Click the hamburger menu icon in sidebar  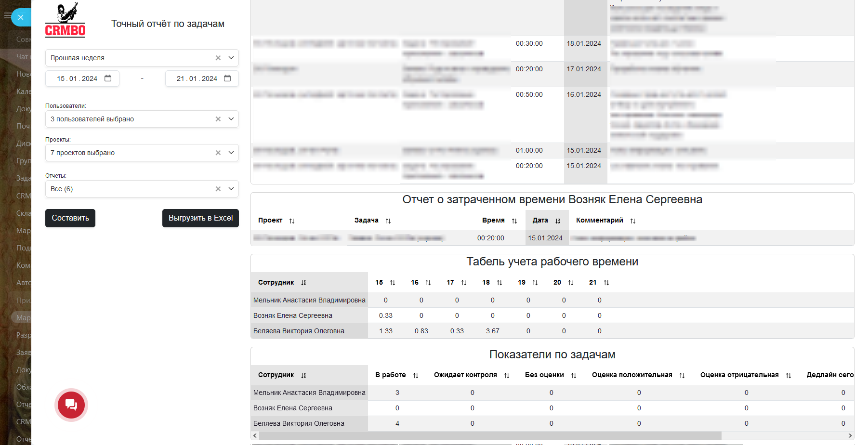pyautogui.click(x=7, y=16)
